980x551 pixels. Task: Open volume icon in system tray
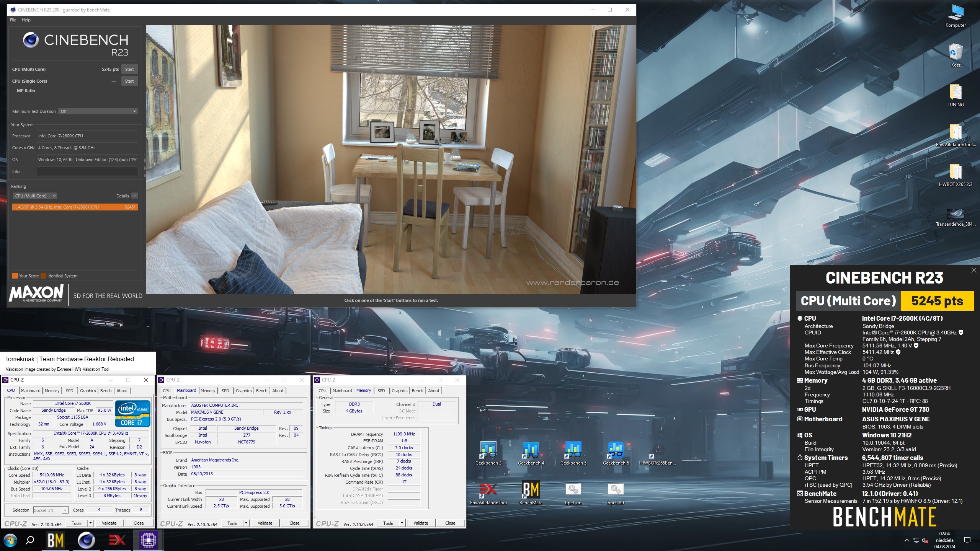coord(925,540)
